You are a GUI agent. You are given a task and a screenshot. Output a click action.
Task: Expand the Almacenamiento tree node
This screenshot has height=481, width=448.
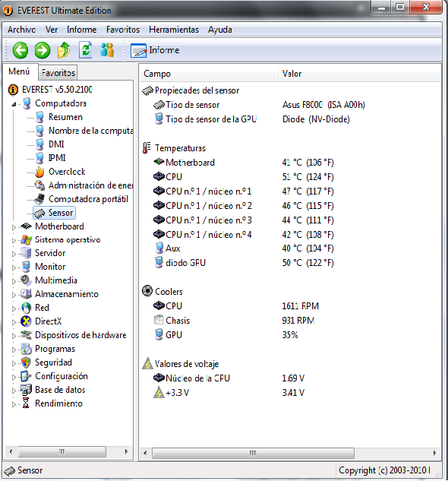click(14, 295)
